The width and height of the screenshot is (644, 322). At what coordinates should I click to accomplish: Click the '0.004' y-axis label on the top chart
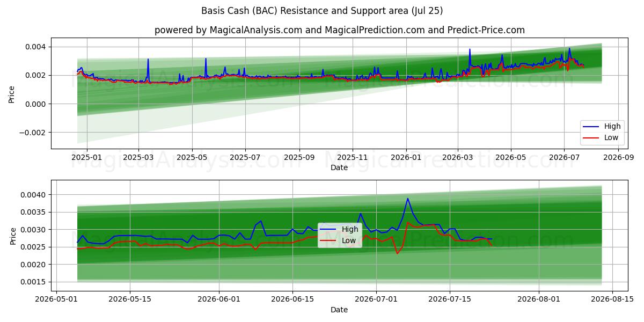click(x=37, y=47)
